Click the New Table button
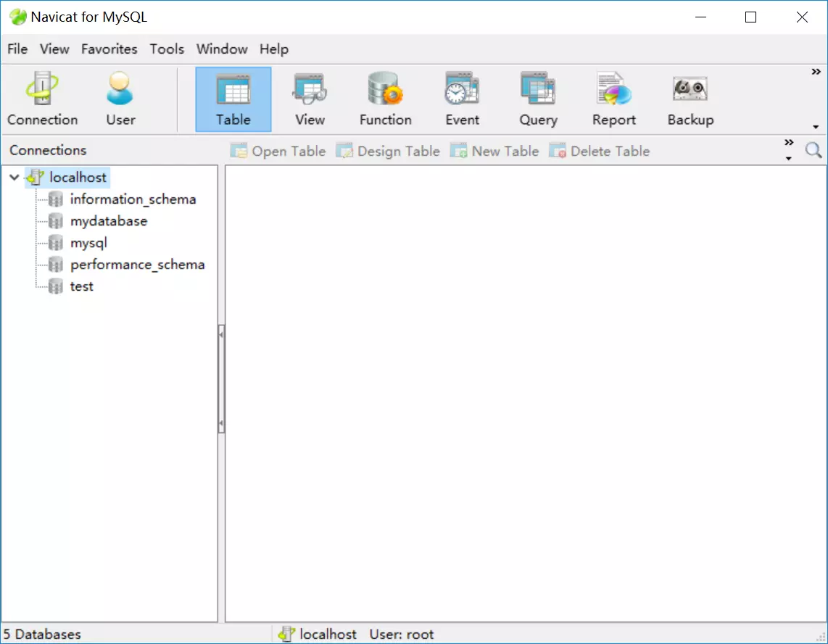This screenshot has width=828, height=644. pyautogui.click(x=494, y=151)
